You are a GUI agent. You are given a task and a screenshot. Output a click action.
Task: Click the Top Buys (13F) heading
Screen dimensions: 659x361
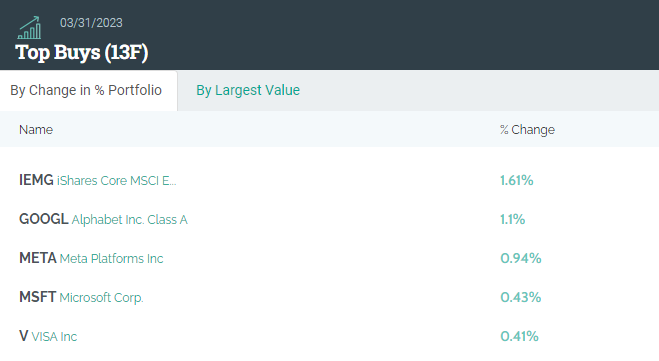[82, 53]
